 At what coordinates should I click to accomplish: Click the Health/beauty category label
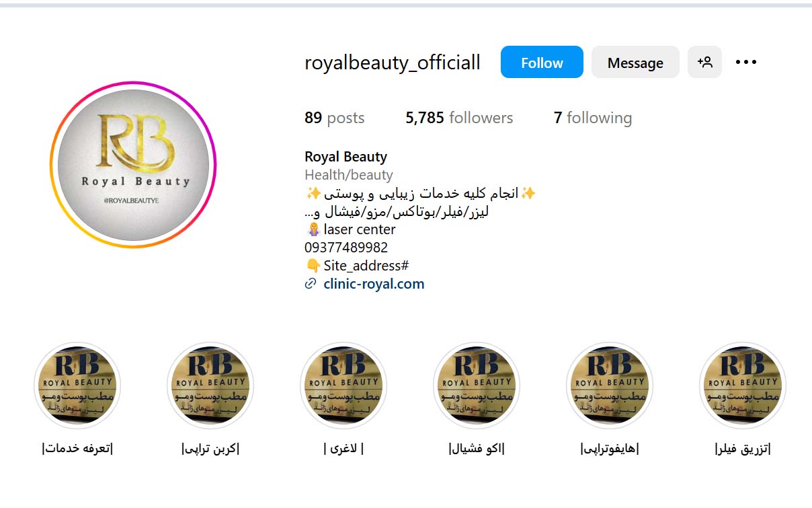click(x=348, y=175)
